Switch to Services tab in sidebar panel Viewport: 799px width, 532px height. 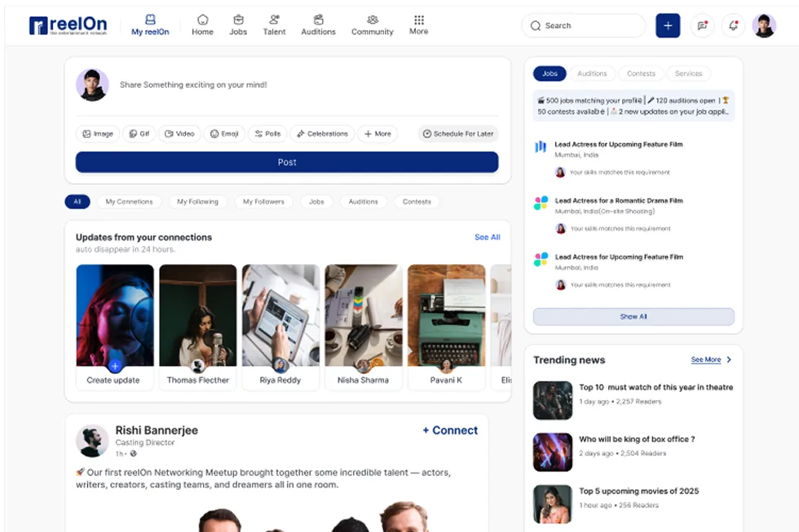pos(688,73)
